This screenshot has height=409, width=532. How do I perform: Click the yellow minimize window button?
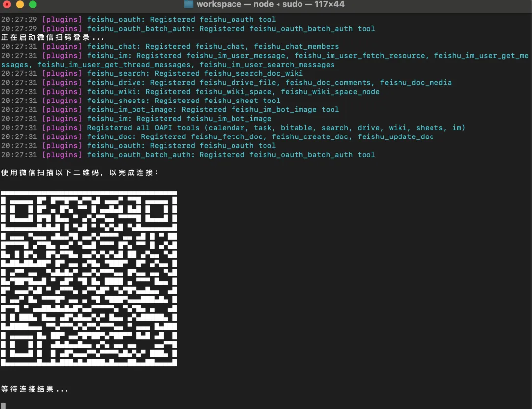[20, 4]
